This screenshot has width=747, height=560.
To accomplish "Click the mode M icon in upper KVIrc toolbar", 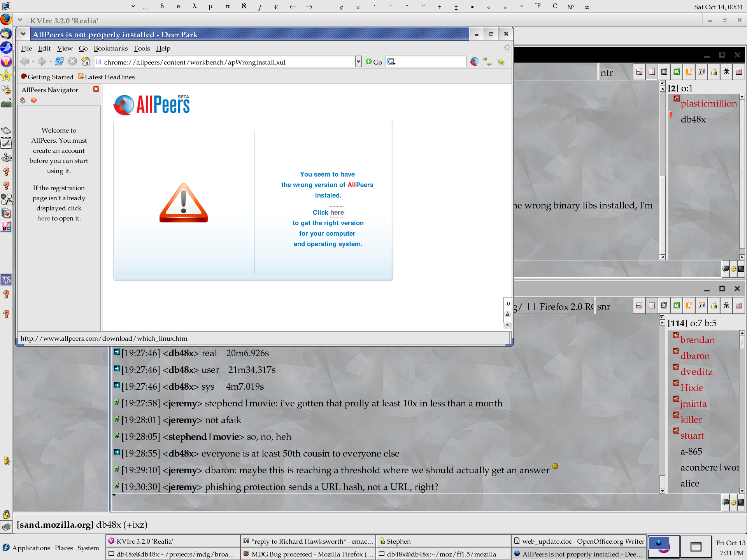I will pos(701,72).
